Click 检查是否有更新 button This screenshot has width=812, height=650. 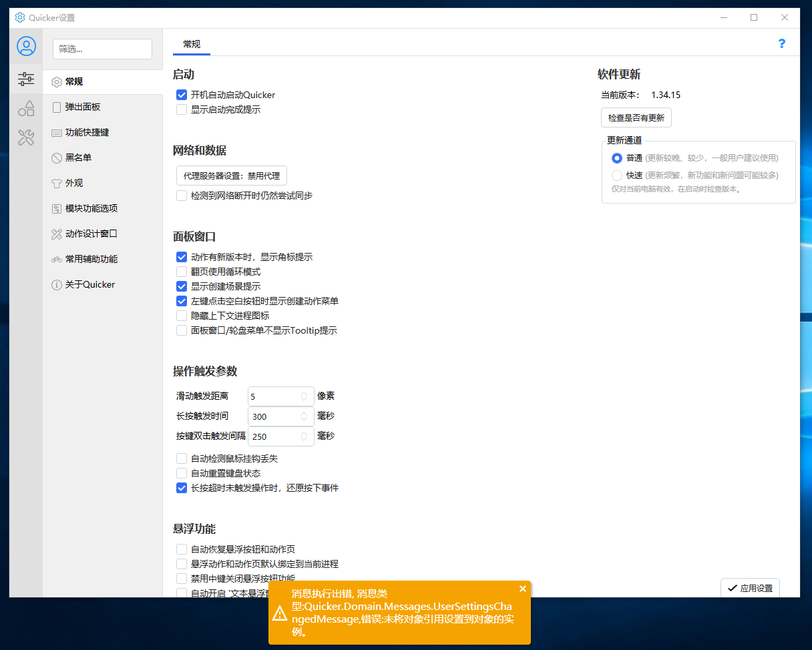(x=636, y=117)
